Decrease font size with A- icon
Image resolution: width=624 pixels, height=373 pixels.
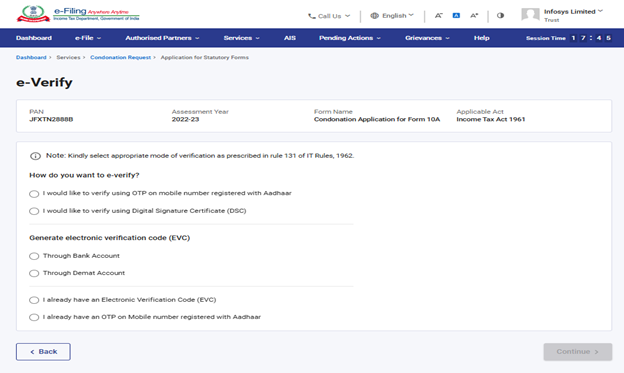point(439,16)
